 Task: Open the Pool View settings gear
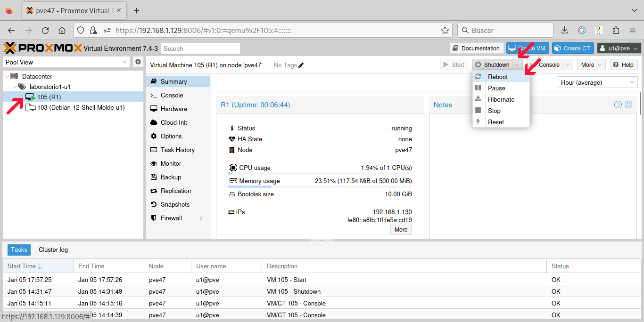pos(138,62)
